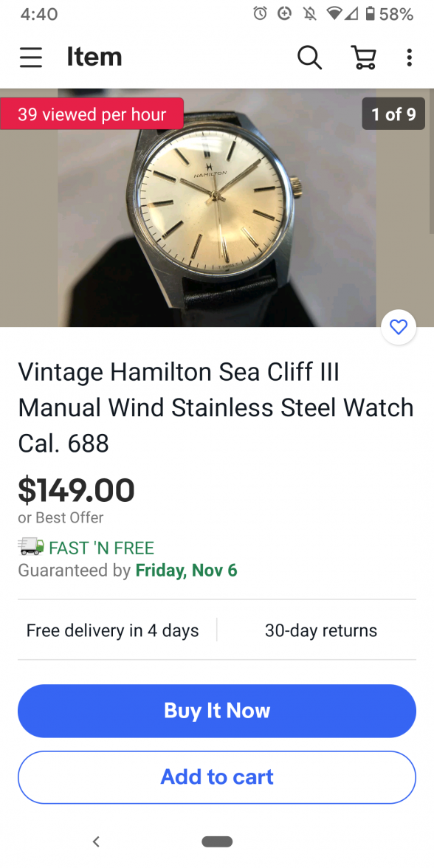The width and height of the screenshot is (434, 868).
Task: Tap the home gesture pill
Action: (x=217, y=841)
